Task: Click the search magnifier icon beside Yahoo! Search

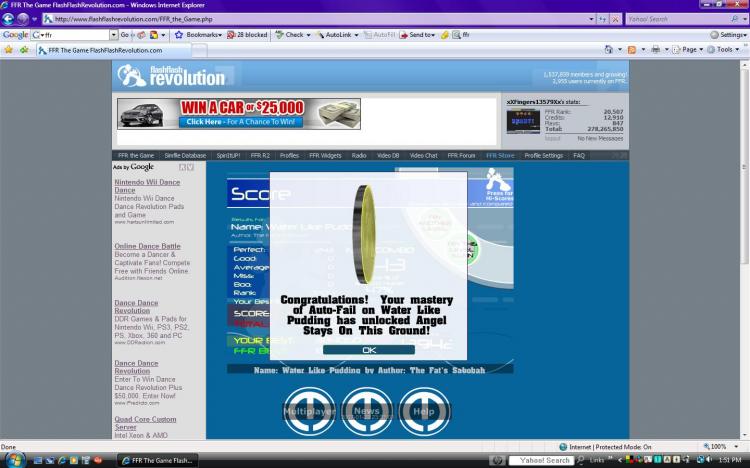Action: coord(735,19)
